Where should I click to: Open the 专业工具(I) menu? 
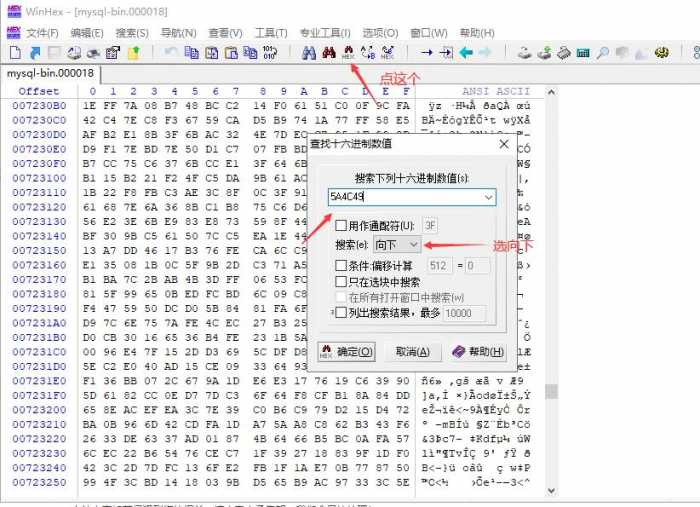325,33
